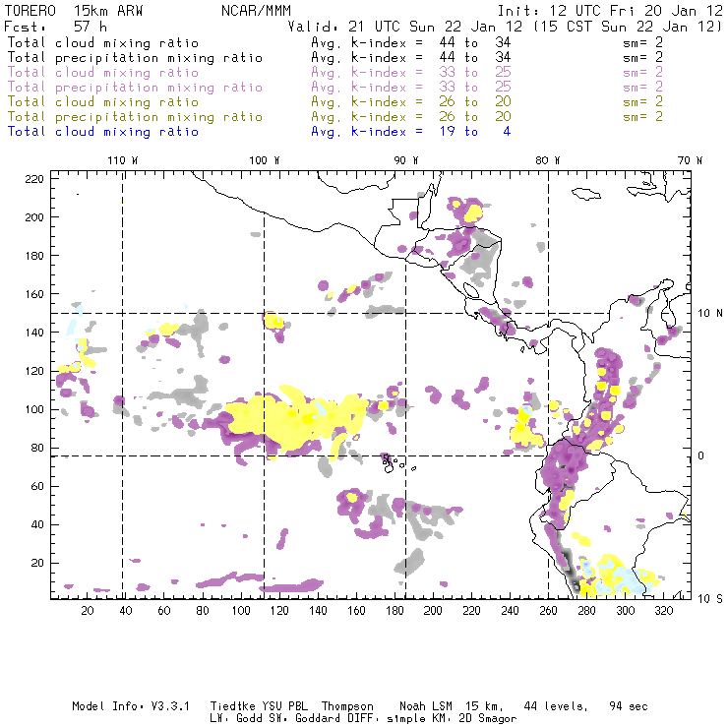The width and height of the screenshot is (728, 728).
Task: Click the 'NCAR/MMM' header label
Action: 257,11
